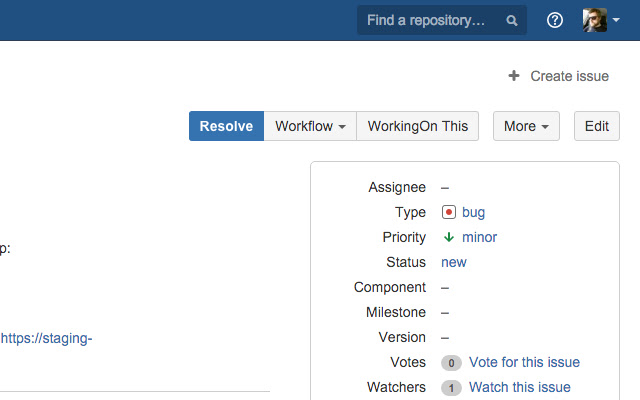
Task: Click the watchers count badge showing 1
Action: point(451,388)
